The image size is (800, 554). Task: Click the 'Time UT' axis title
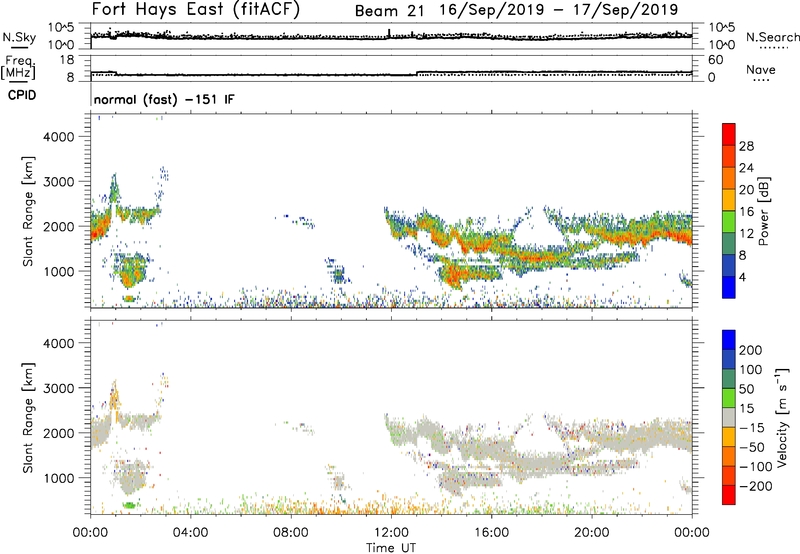click(391, 548)
